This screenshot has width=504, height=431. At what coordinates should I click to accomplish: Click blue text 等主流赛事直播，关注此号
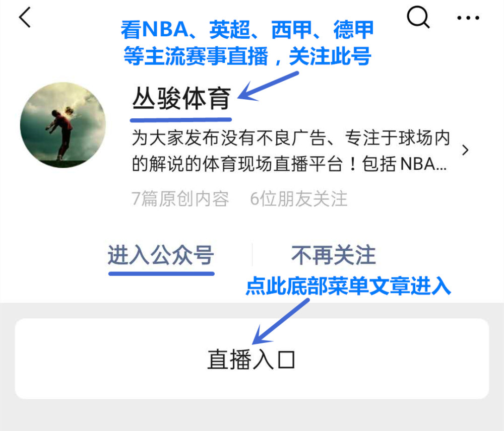click(247, 55)
